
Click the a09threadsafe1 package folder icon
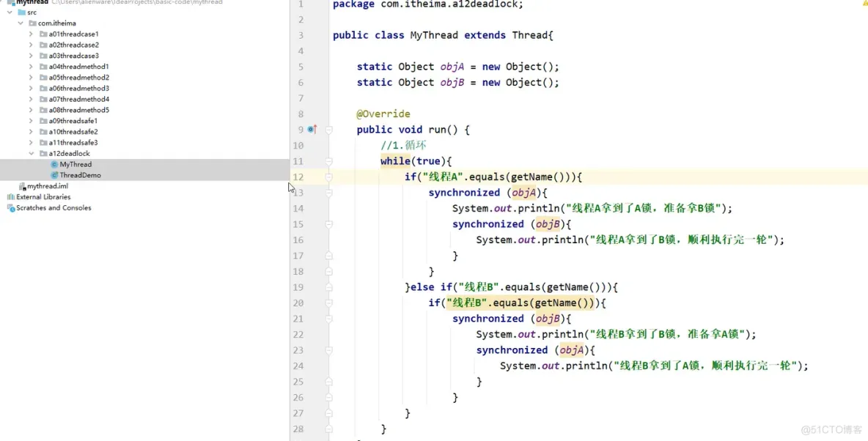43,121
